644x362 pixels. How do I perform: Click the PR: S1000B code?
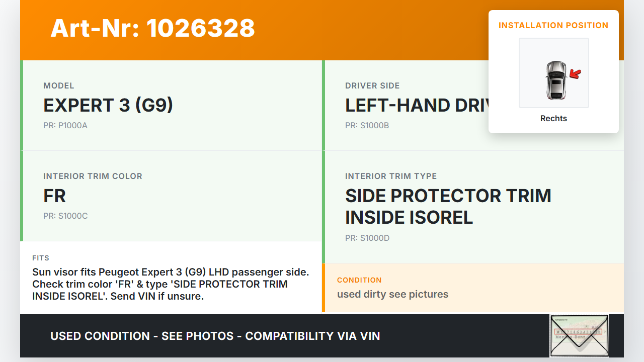pos(367,125)
